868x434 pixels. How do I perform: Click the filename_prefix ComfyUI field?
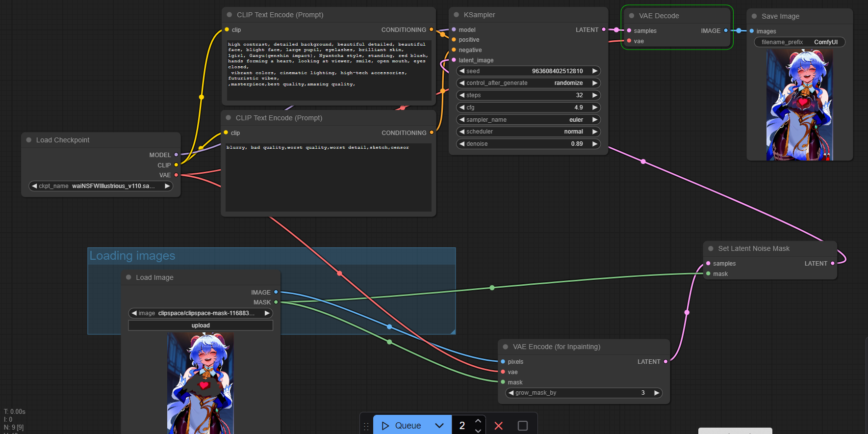tap(800, 42)
